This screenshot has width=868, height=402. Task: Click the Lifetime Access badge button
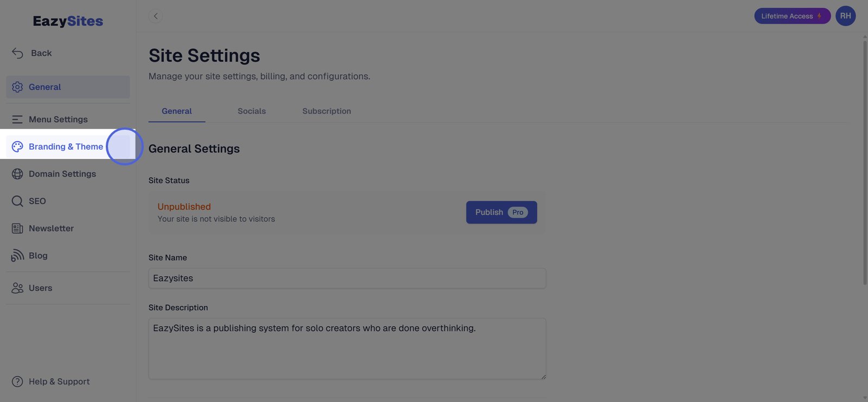(792, 16)
